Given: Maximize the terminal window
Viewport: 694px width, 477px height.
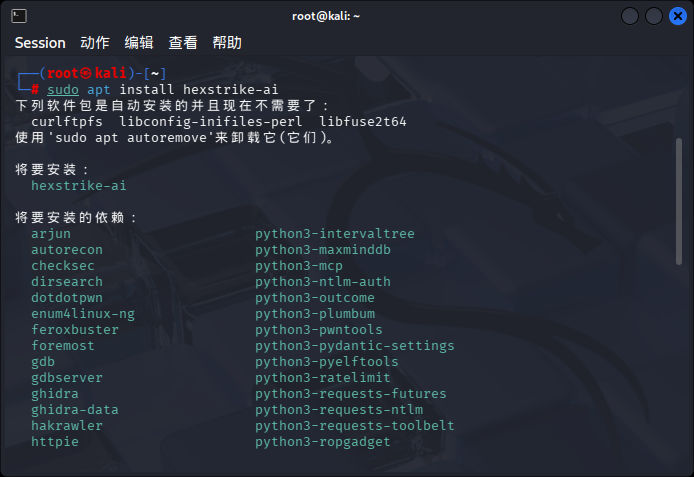Looking at the screenshot, I should [654, 16].
